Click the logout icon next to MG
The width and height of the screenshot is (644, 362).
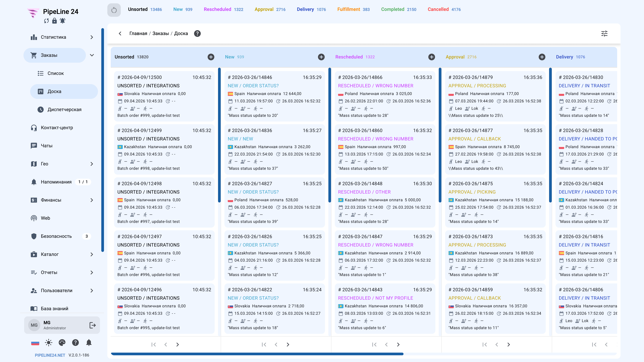click(x=93, y=325)
